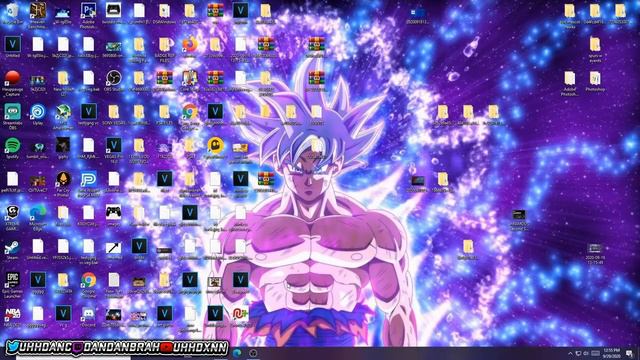
Task: Select the black diagonal arrow image file
Action: point(113,249)
